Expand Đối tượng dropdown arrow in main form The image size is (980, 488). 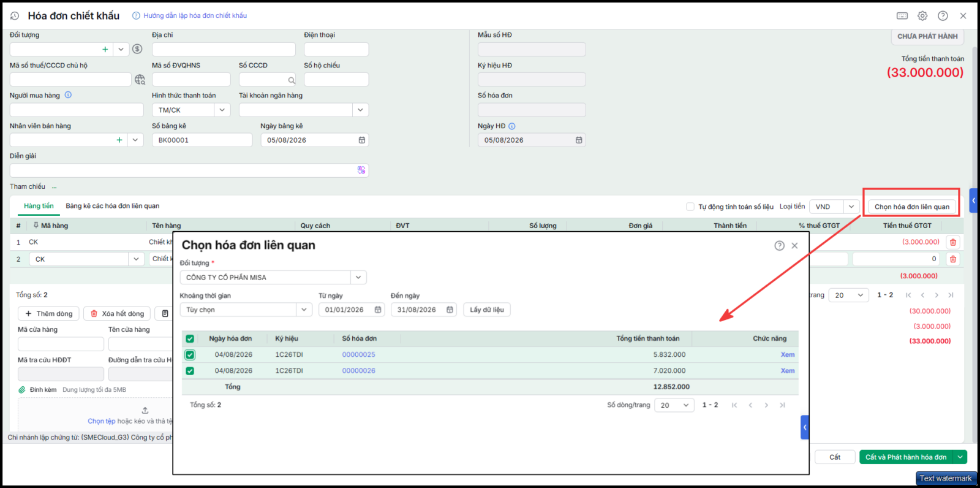121,49
